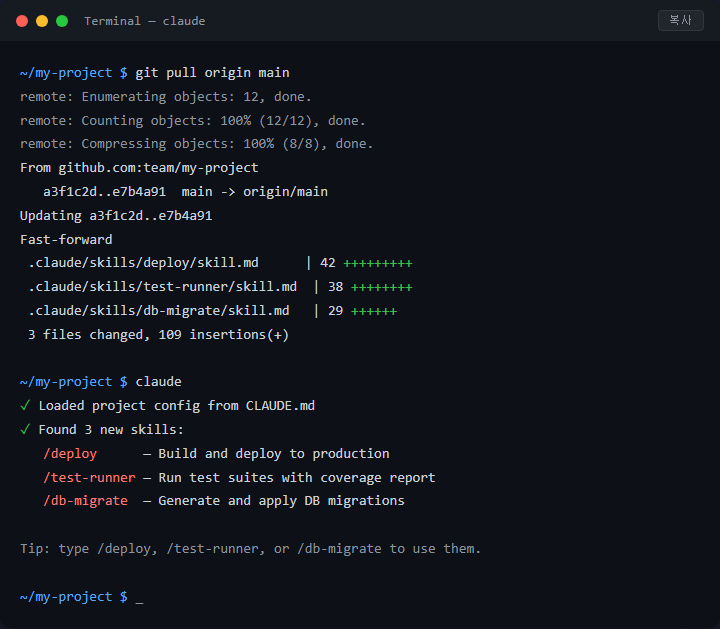Image resolution: width=720 pixels, height=629 pixels.
Task: Select the 'Terminal — claude' window title
Action: (x=145, y=21)
